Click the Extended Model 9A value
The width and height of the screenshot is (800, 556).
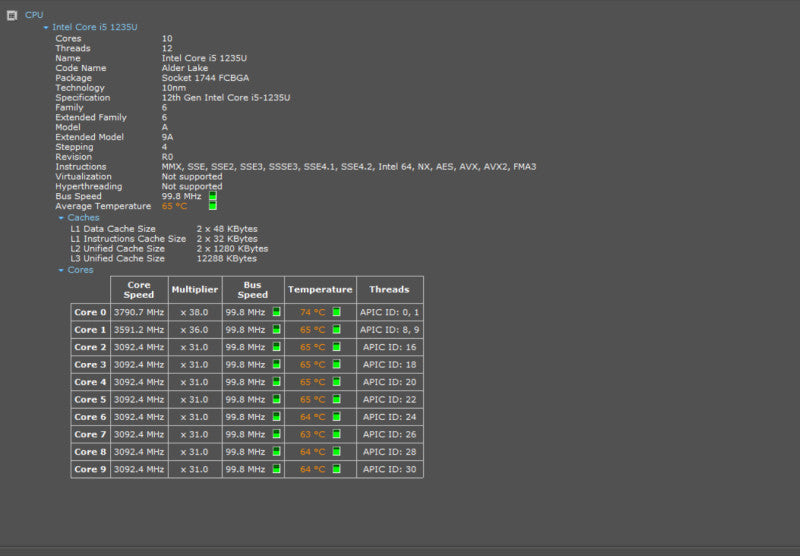[x=167, y=137]
